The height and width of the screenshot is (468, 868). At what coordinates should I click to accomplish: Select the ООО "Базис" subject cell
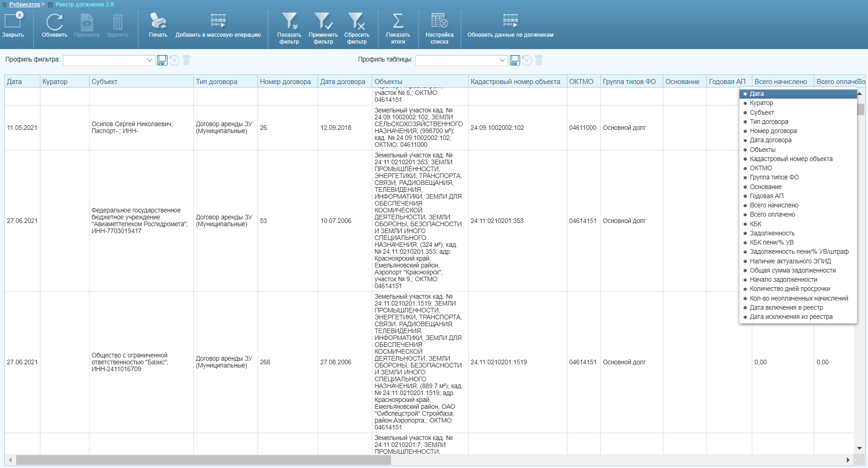tap(141, 362)
